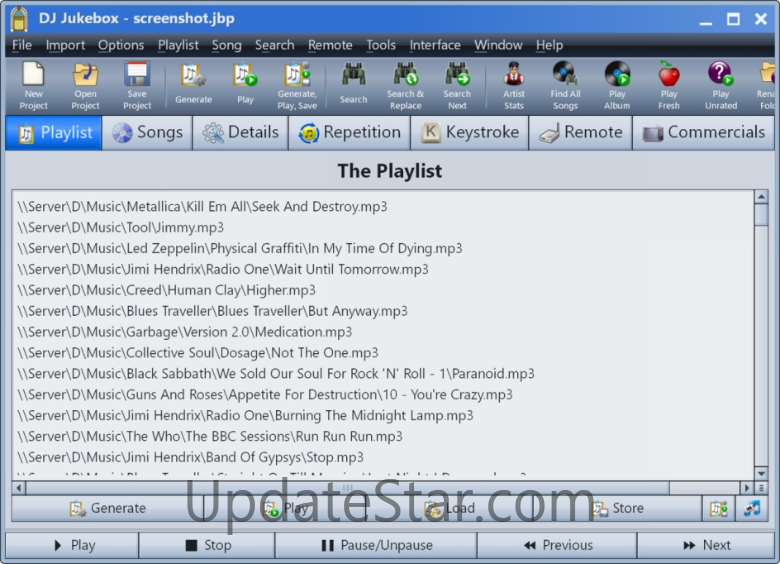Open Artist Stats from the toolbar
Image resolution: width=780 pixels, height=564 pixels.
(x=513, y=76)
